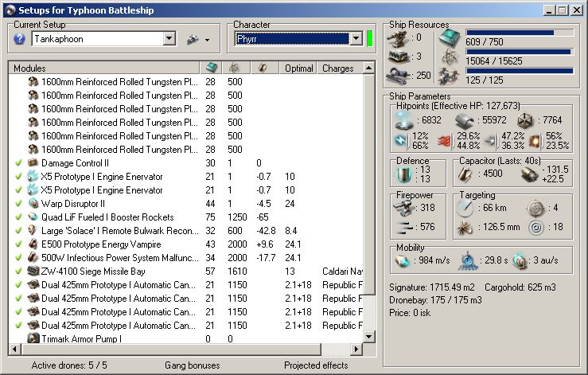Click the Charges column header
588x375 pixels.
pyautogui.click(x=337, y=68)
